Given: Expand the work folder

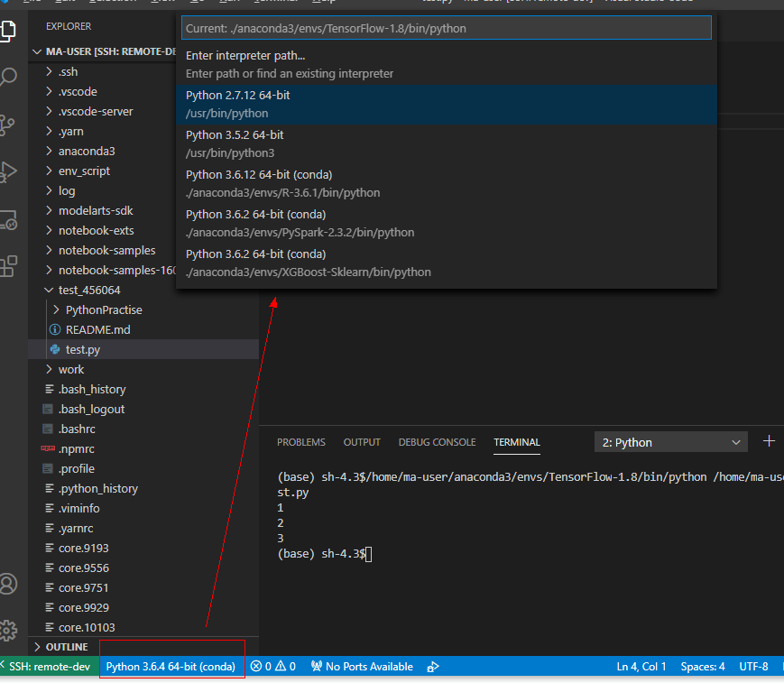Looking at the screenshot, I should click(x=144, y=369).
